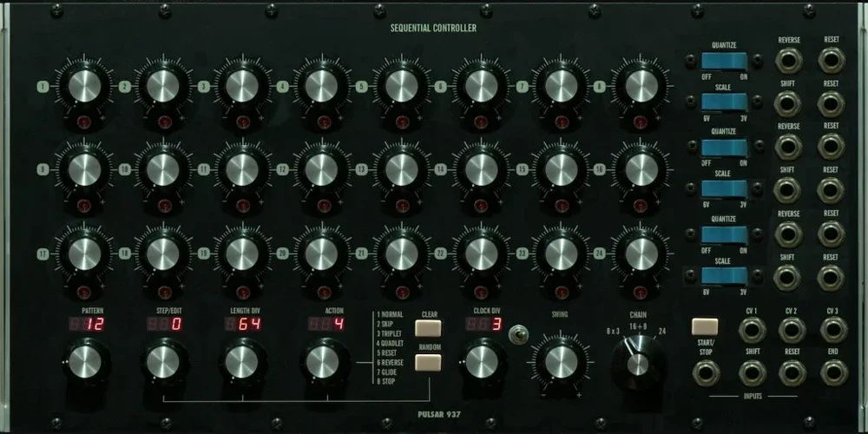868x434 pixels.
Task: Click the CV 2 output jack
Action: pyautogui.click(x=792, y=330)
